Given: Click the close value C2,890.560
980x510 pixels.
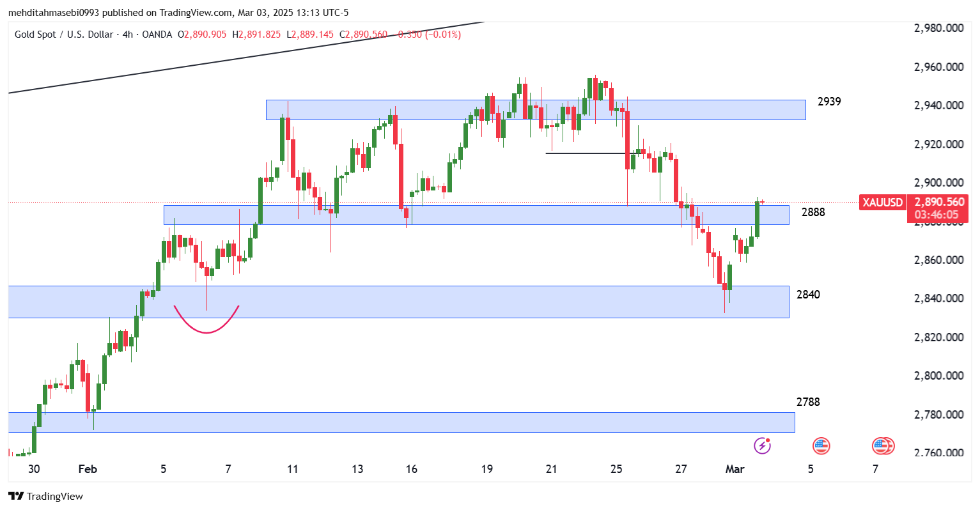Looking at the screenshot, I should (363, 35).
